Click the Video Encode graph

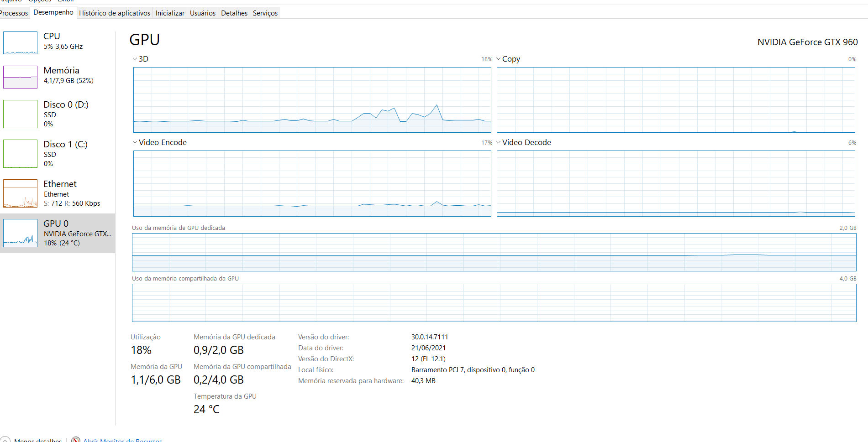click(x=312, y=183)
